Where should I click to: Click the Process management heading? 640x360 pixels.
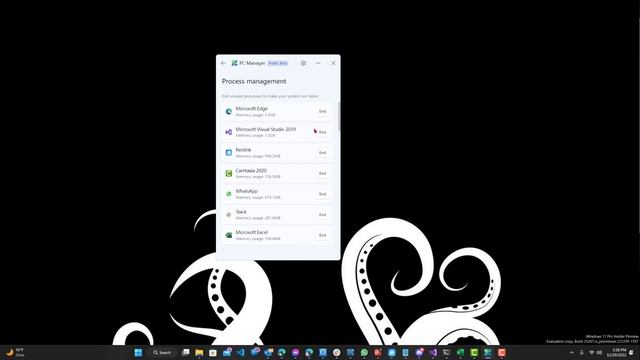pos(254,82)
